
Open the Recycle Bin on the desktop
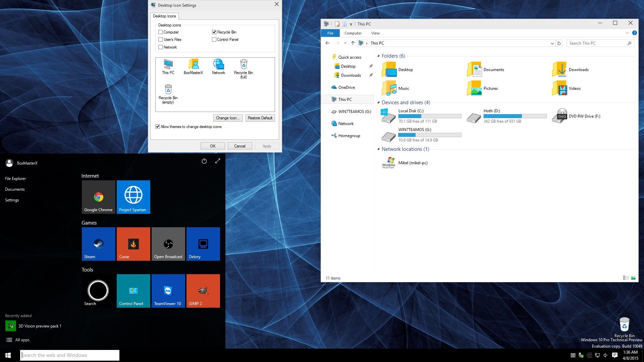point(624,324)
